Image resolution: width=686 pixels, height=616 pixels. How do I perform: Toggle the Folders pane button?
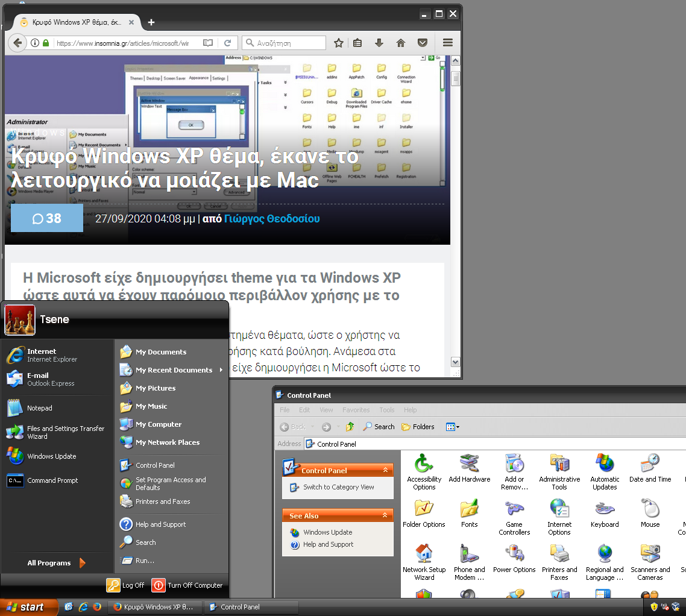(x=418, y=427)
